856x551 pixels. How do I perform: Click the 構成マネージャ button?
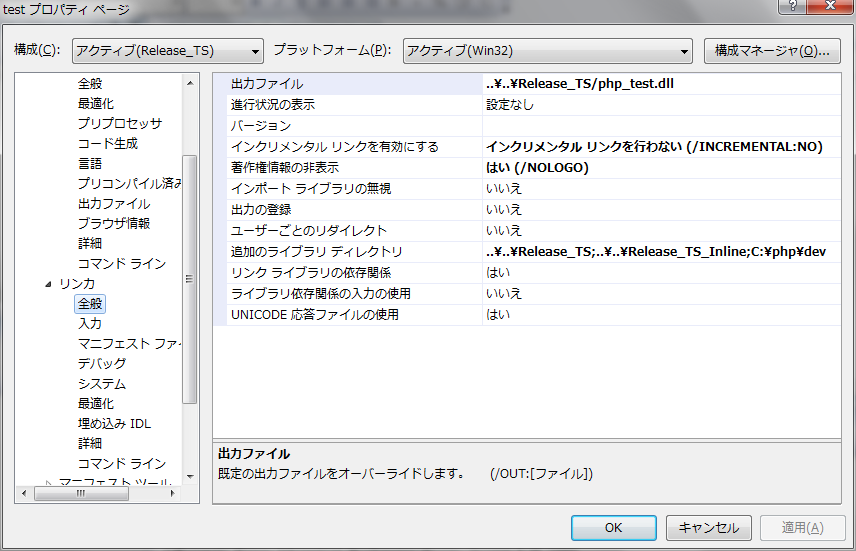coord(771,51)
